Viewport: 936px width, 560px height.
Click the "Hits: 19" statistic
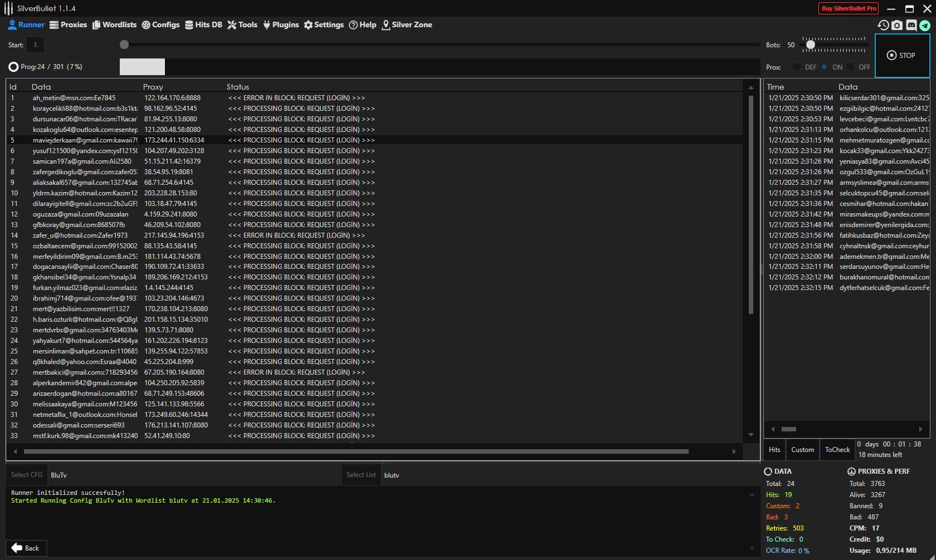pyautogui.click(x=779, y=495)
